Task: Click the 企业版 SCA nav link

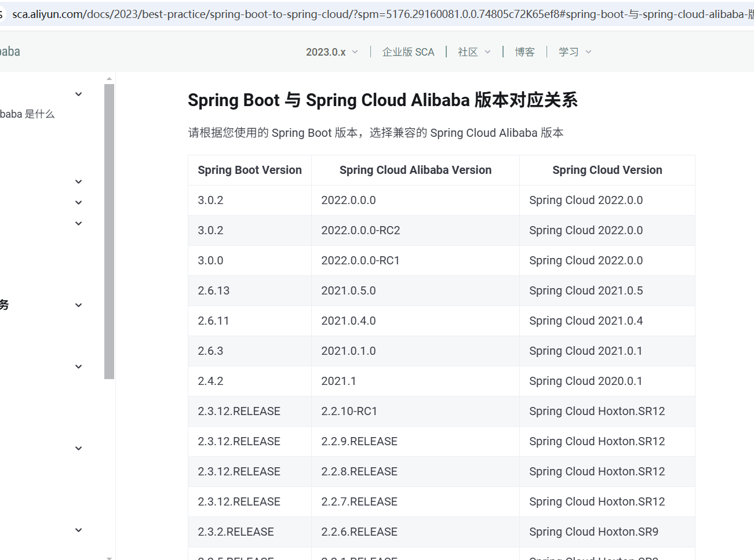Action: [x=408, y=52]
